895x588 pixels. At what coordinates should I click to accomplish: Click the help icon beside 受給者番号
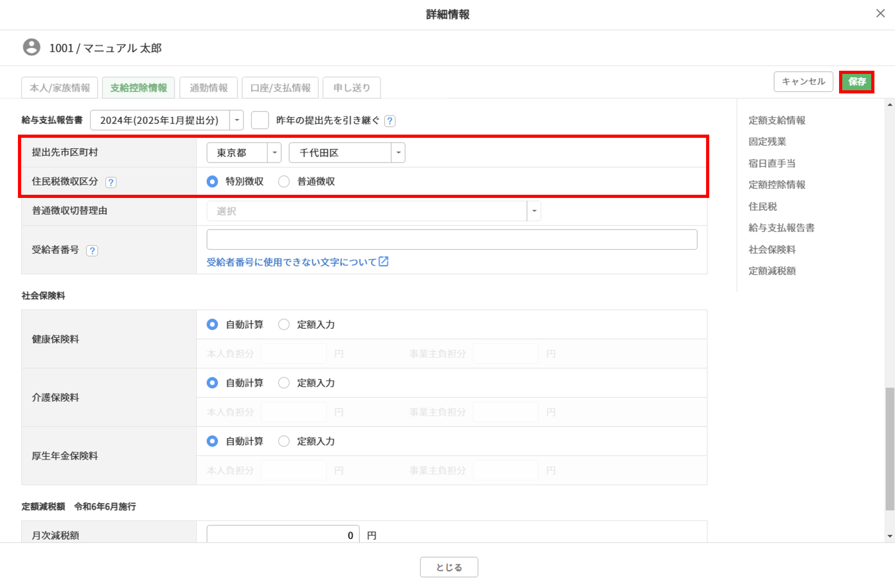[x=92, y=251]
